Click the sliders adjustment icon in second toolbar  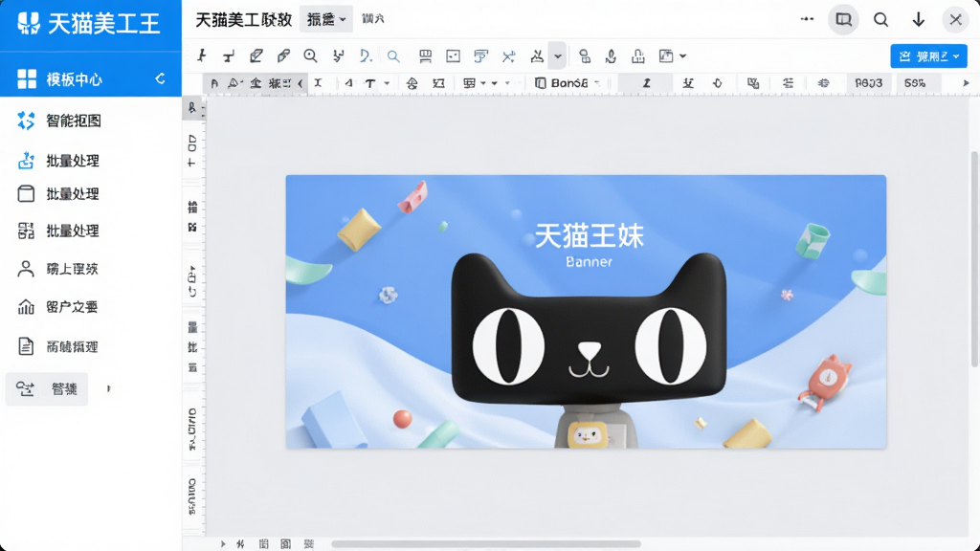point(789,83)
